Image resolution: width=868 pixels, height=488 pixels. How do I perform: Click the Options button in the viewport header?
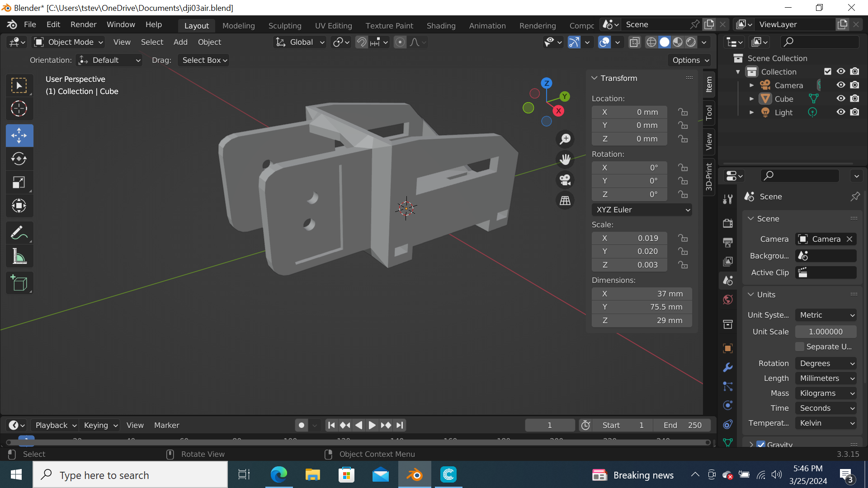pos(689,60)
